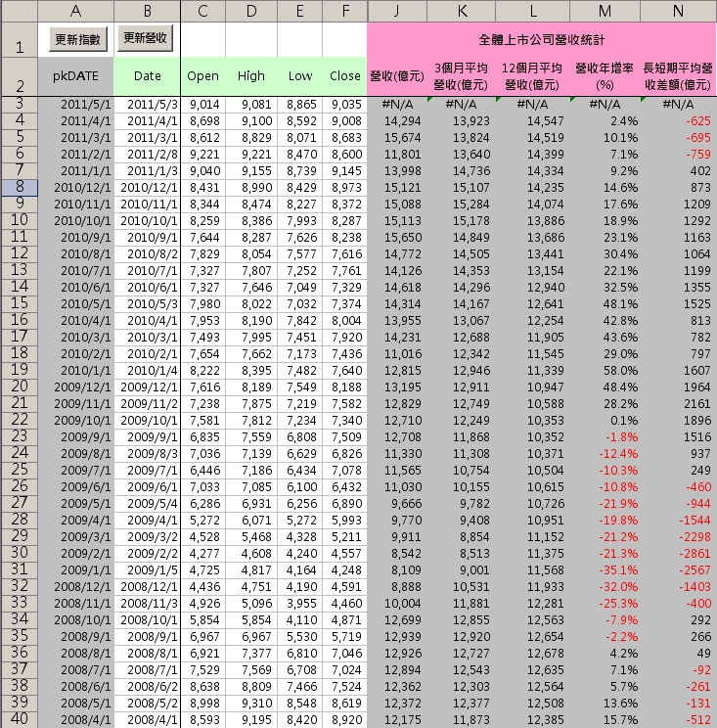Select column K header
Viewport: 717px width, 728px height.
pos(462,11)
